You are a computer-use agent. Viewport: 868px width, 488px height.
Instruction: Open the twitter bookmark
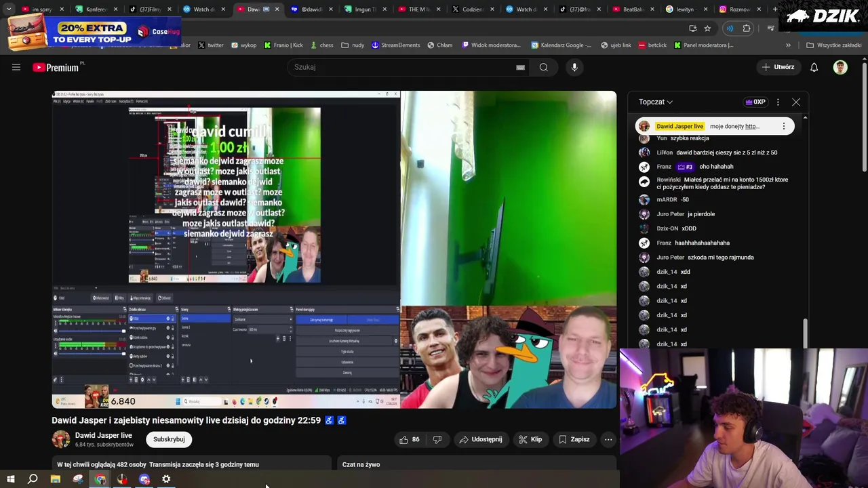pyautogui.click(x=211, y=45)
